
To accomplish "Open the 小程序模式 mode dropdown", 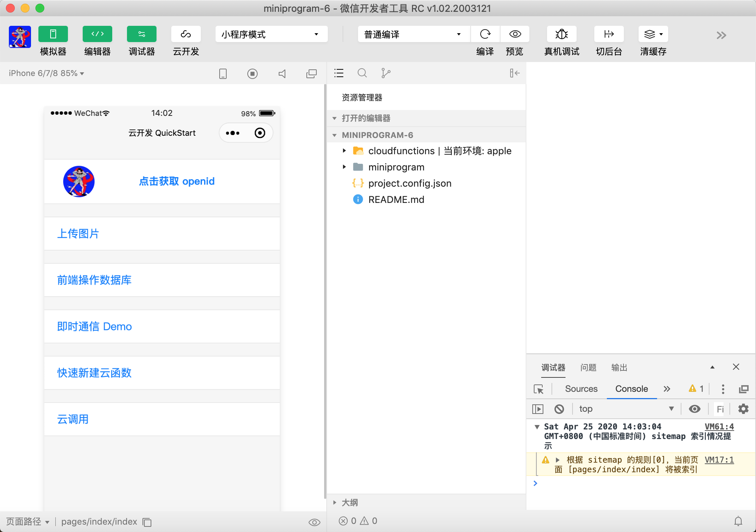I will coord(271,34).
